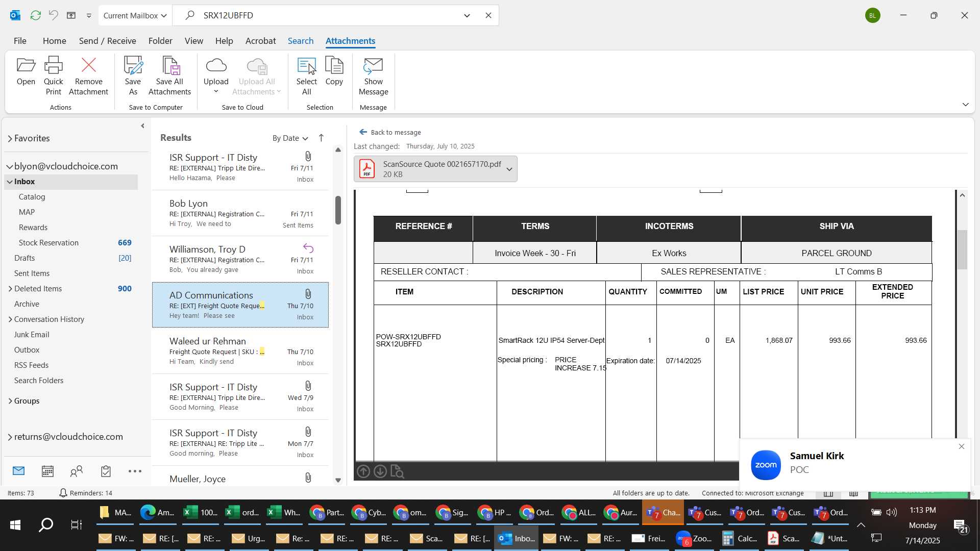This screenshot has width=980, height=551.
Task: Open Tasks view
Action: tap(106, 471)
